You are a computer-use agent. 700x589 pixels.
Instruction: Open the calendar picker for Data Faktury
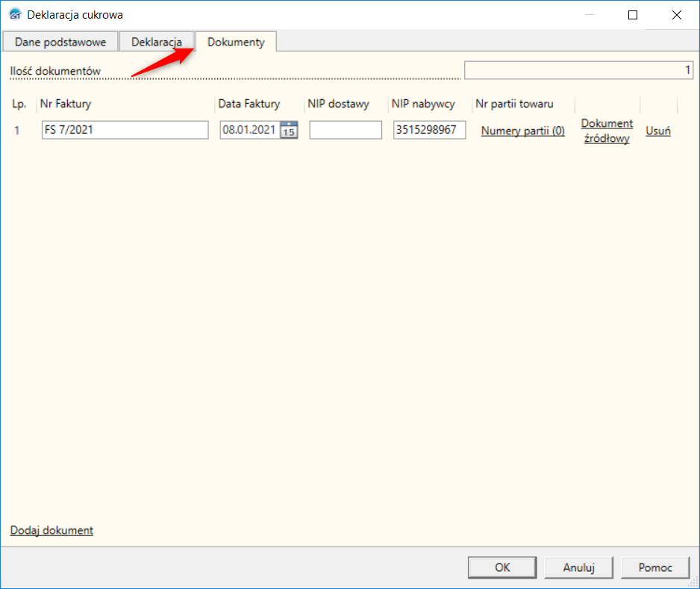click(289, 130)
